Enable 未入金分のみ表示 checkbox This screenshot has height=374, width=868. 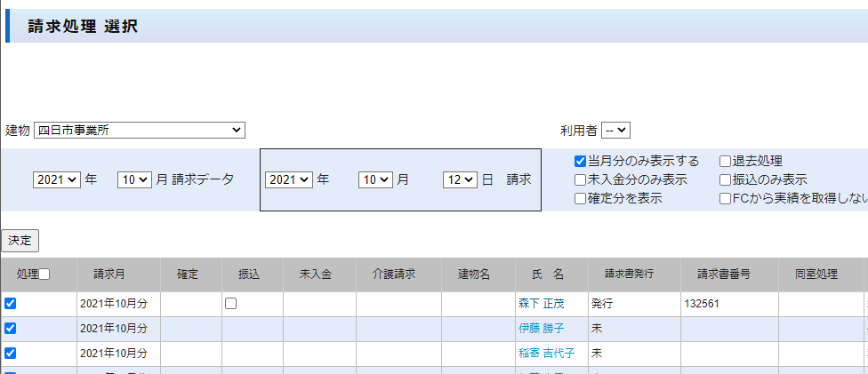click(x=580, y=180)
